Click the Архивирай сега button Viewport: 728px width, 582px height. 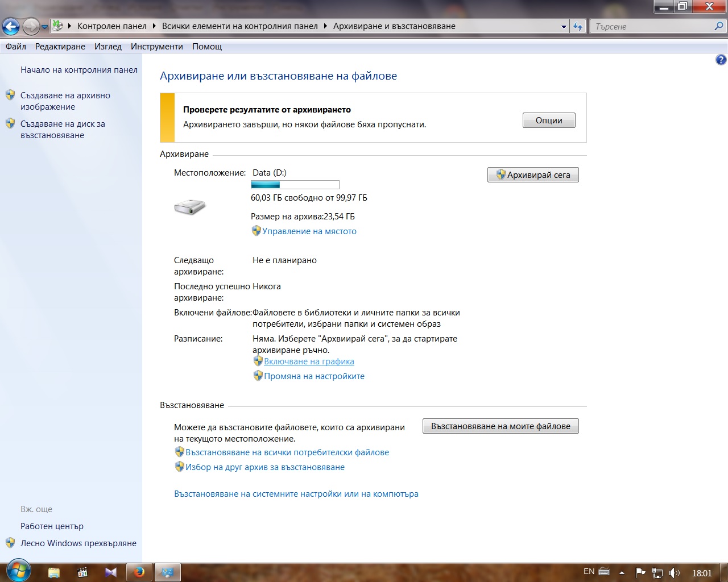tap(533, 175)
